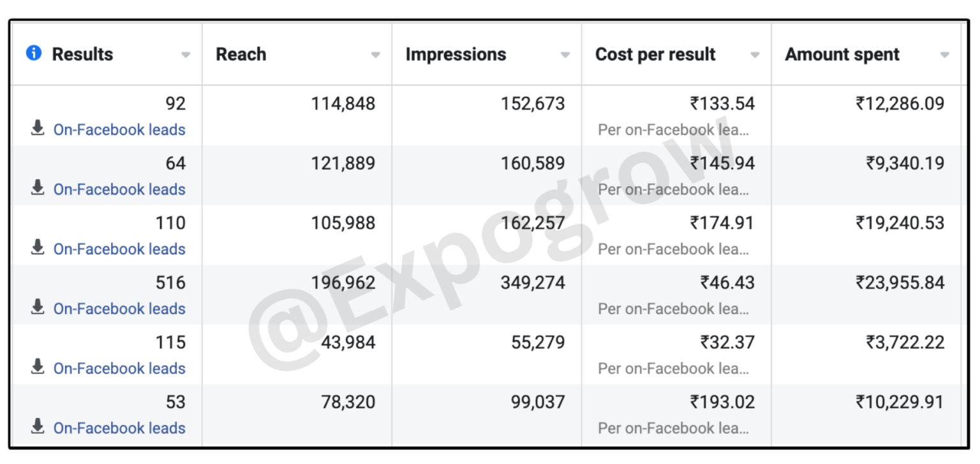Click the download icon in the first row
The height and width of the screenshot is (464, 980).
(x=38, y=128)
